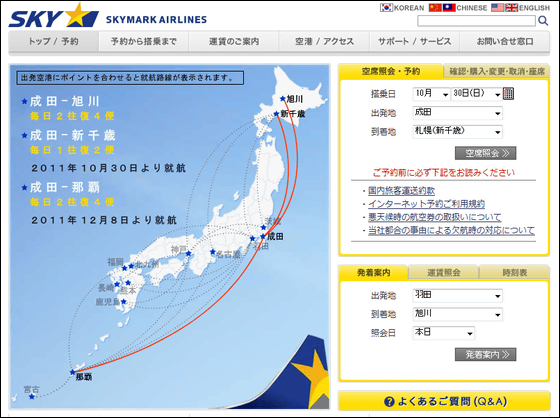Open the お問い合せ窓口 menu
560x418 pixels.
[505, 41]
